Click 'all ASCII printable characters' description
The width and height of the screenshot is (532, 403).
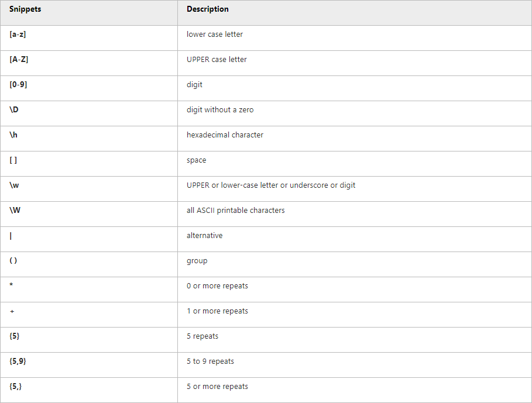pos(235,210)
